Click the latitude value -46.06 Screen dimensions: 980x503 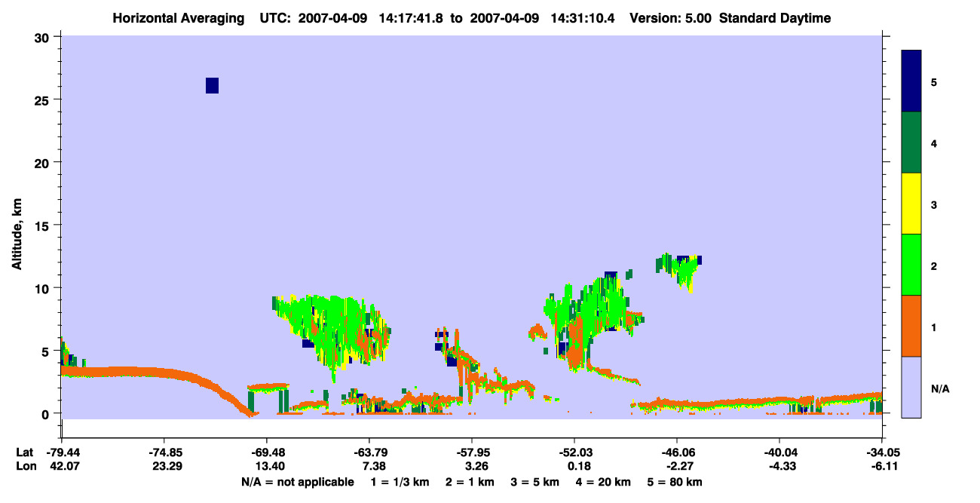(677, 453)
